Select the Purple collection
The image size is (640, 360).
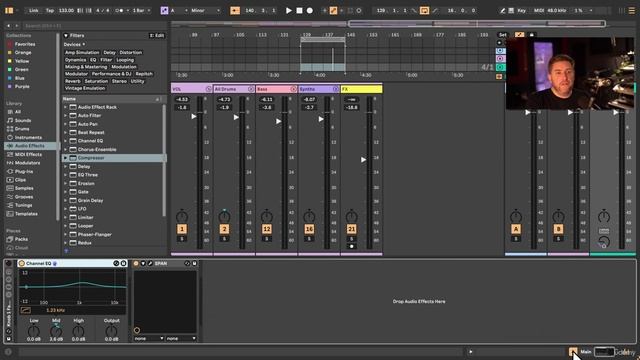pyautogui.click(x=22, y=87)
